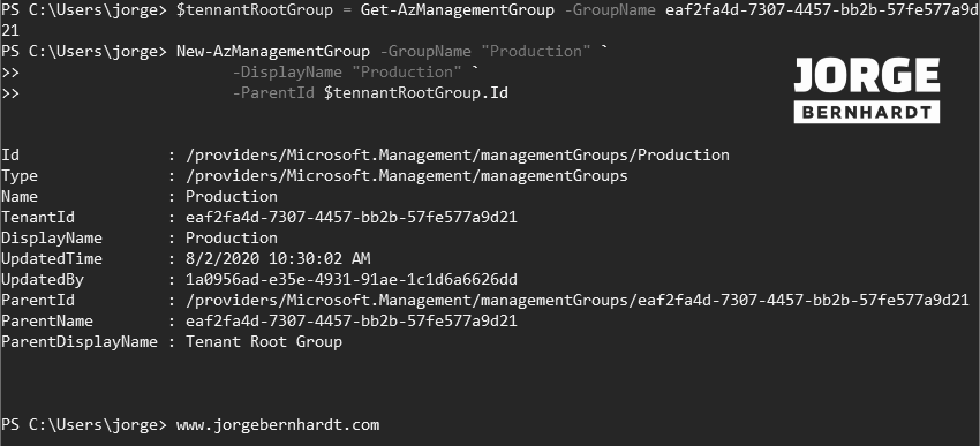Click the Type output value
This screenshot has width=980, height=446.
point(406,176)
